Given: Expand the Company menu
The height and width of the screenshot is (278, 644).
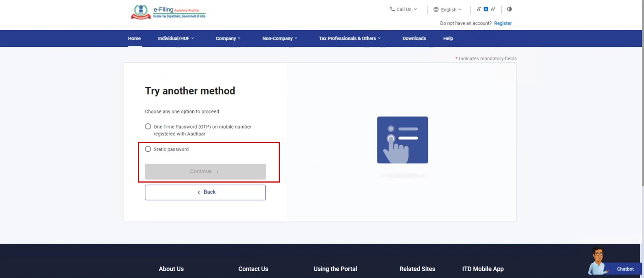Looking at the screenshot, I should pyautogui.click(x=228, y=38).
